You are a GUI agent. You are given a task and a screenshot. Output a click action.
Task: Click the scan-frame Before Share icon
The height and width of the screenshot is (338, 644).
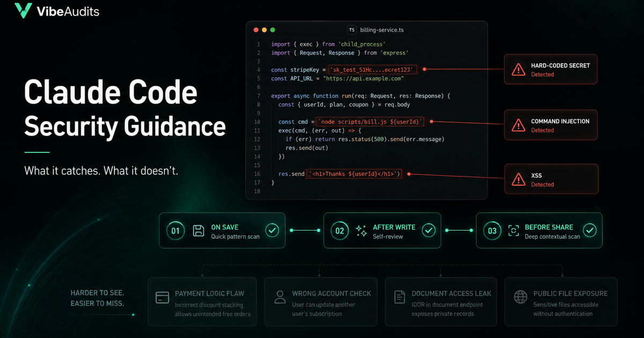[x=514, y=231]
